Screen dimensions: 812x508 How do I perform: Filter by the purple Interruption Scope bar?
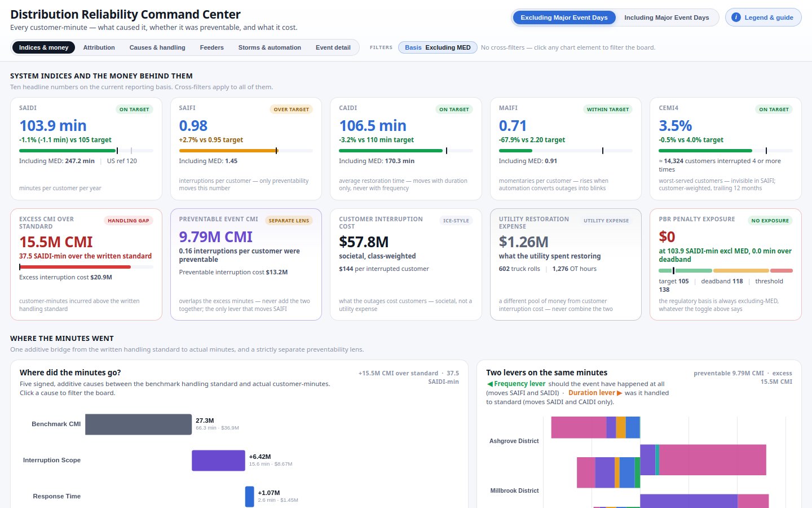tap(218, 461)
